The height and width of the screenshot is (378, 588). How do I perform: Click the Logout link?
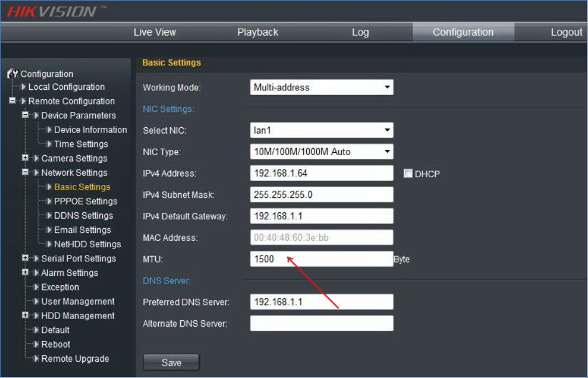(x=566, y=33)
